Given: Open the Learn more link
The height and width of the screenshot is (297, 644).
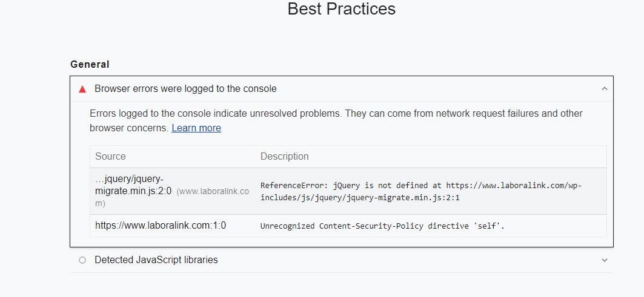Looking at the screenshot, I should 196,128.
